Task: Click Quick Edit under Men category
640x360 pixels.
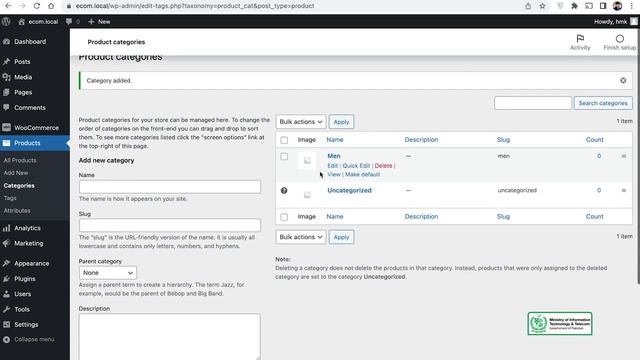Action: [356, 166]
